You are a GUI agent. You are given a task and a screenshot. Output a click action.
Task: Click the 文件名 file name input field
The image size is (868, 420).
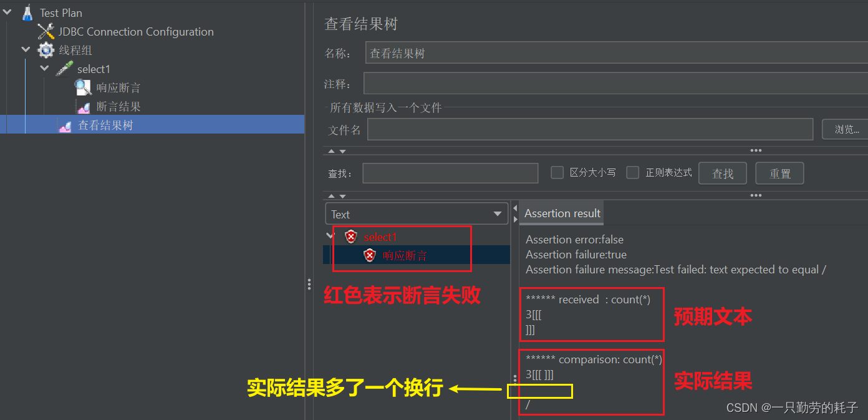click(590, 129)
